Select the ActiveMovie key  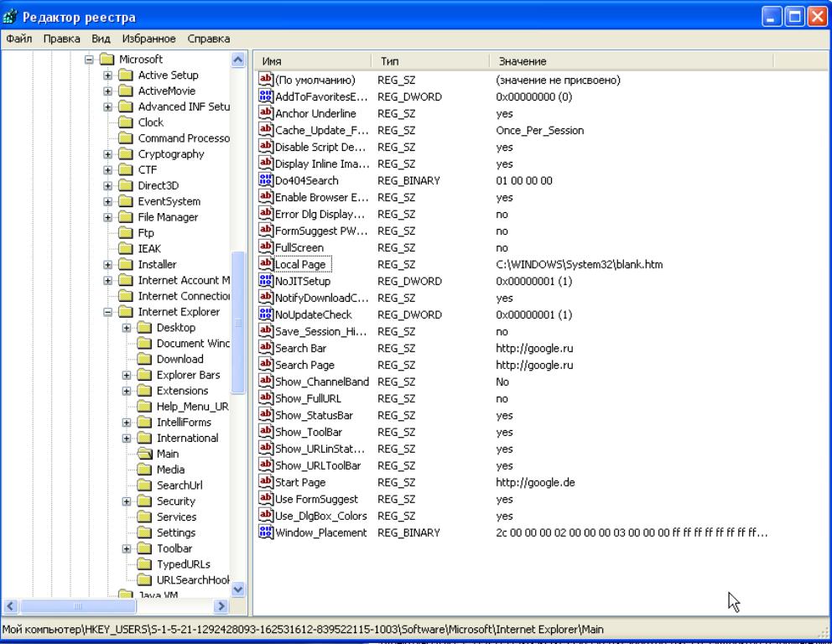167,91
